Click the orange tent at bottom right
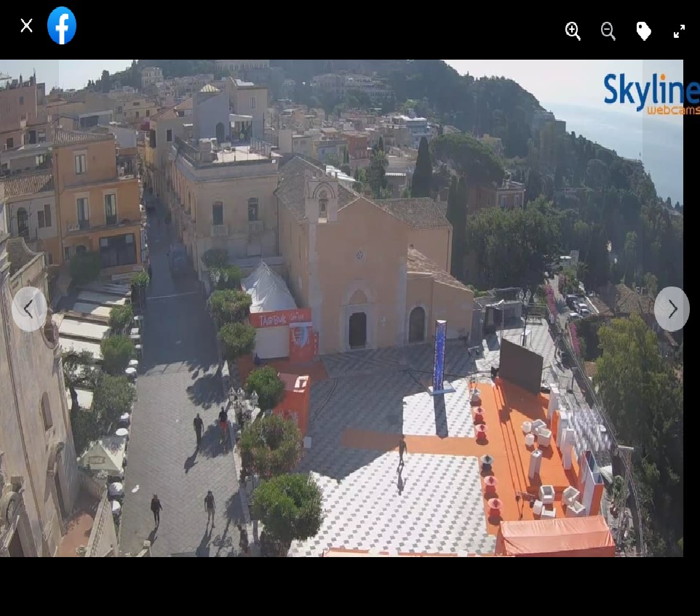The width and height of the screenshot is (700, 616). pos(556,537)
